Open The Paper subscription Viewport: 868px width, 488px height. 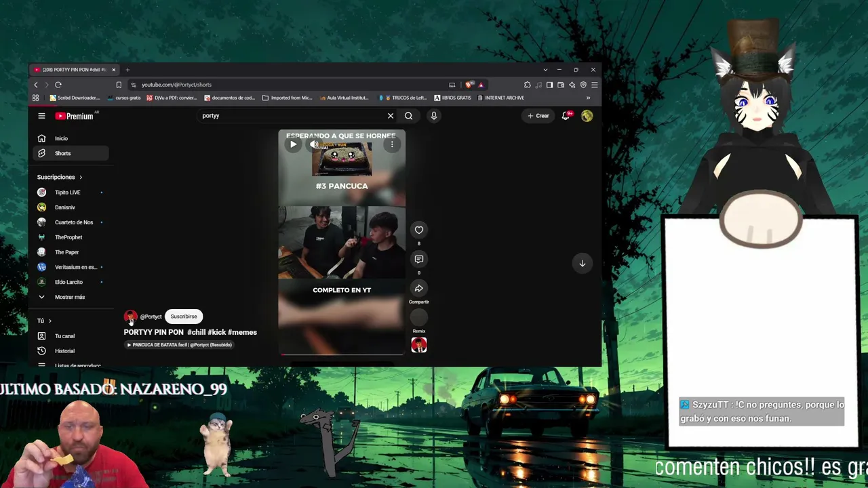(x=71, y=252)
